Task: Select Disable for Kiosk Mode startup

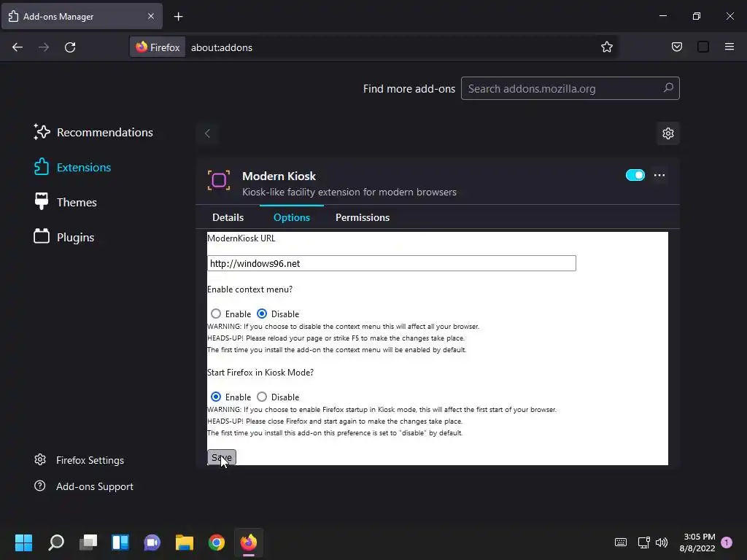Action: click(262, 397)
